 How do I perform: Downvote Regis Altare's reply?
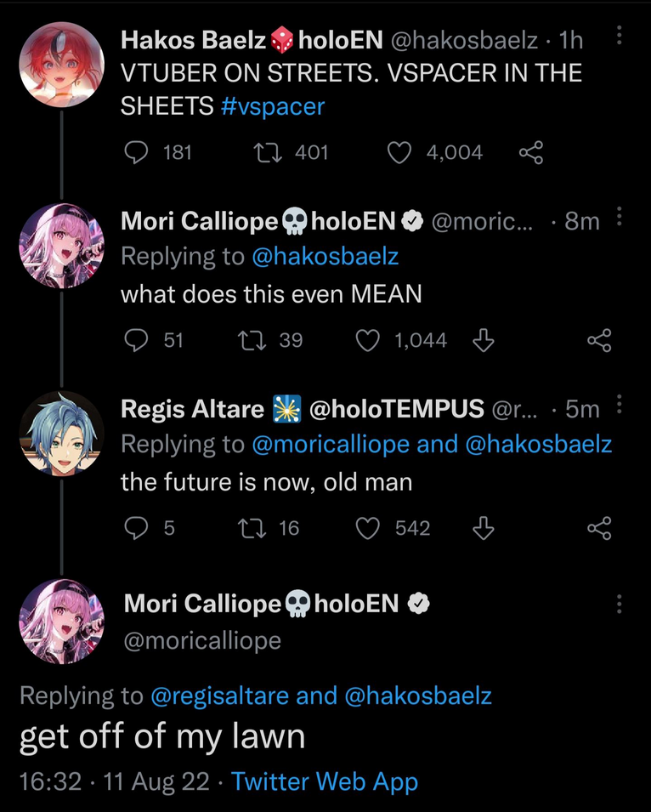pyautogui.click(x=483, y=529)
